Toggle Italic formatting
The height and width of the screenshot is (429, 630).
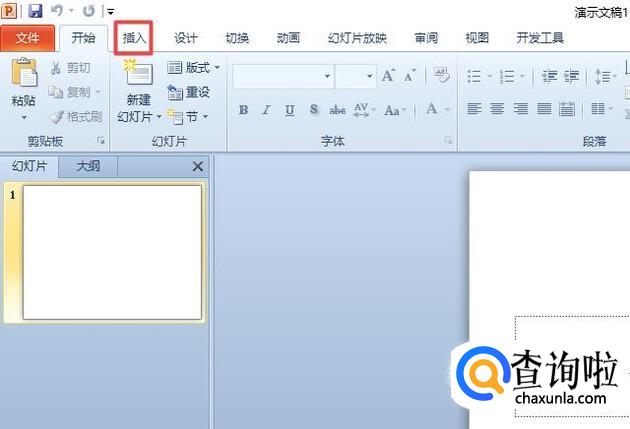coord(266,109)
